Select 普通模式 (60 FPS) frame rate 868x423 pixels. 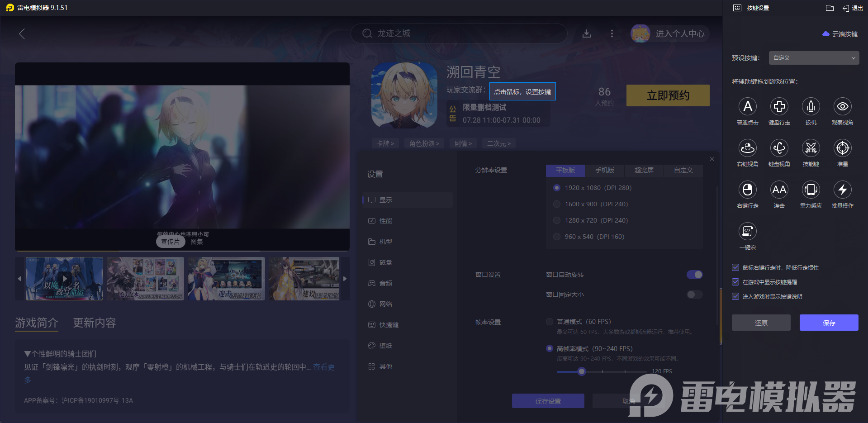point(550,322)
